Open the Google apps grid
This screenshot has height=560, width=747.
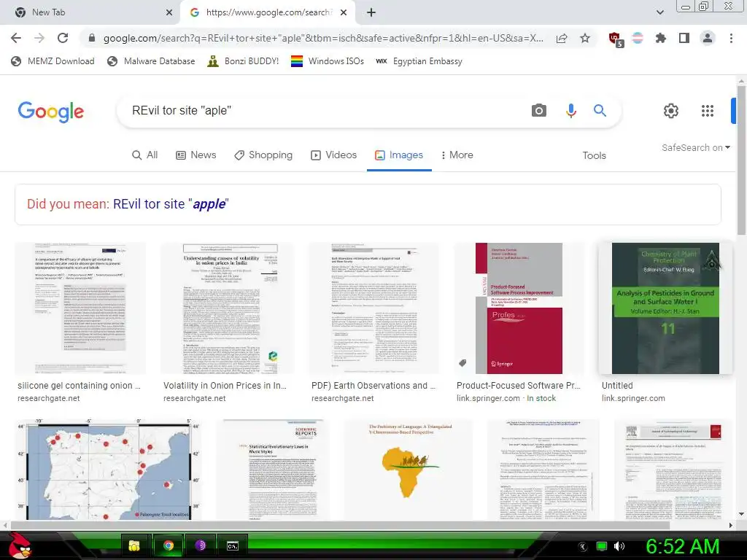click(x=708, y=111)
